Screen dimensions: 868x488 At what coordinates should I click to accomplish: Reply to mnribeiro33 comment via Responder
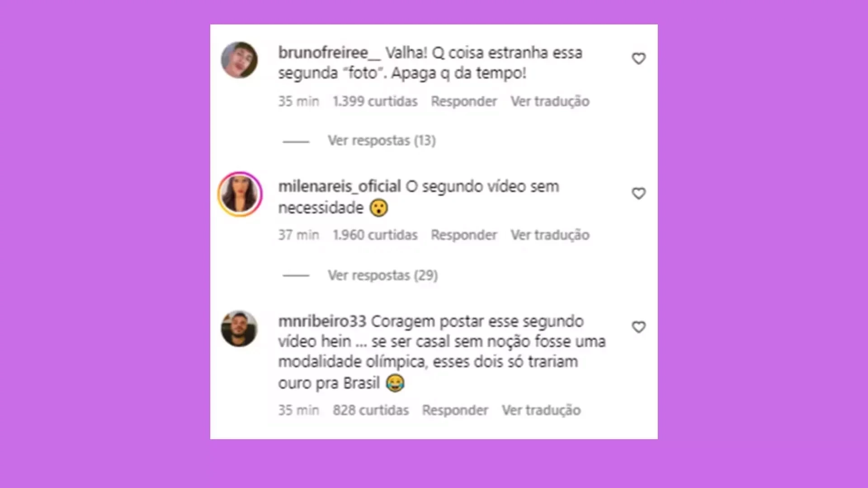(455, 410)
